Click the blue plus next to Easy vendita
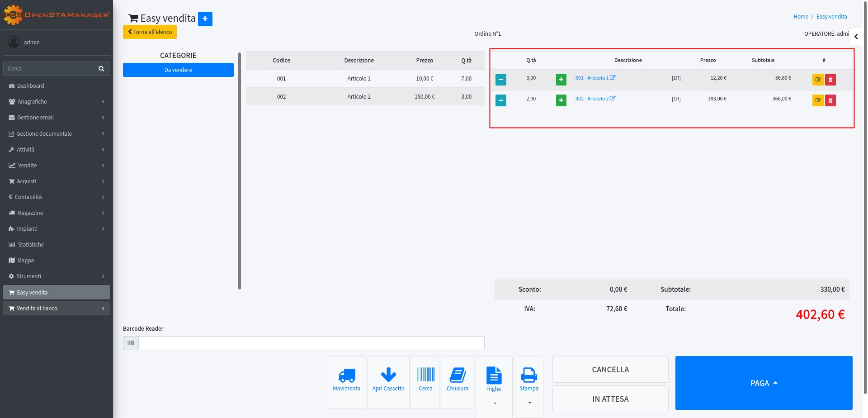 pos(205,19)
